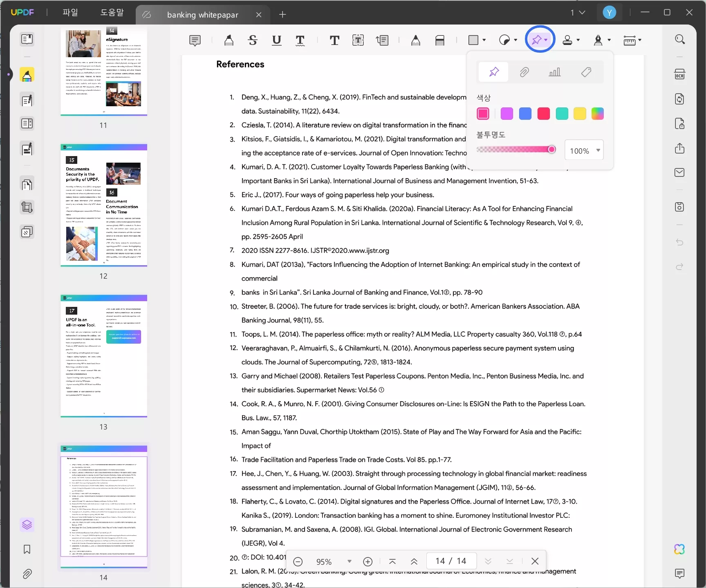Viewport: 706px width, 588px height.
Task: Select the pencil drawing tool
Action: click(x=416, y=40)
